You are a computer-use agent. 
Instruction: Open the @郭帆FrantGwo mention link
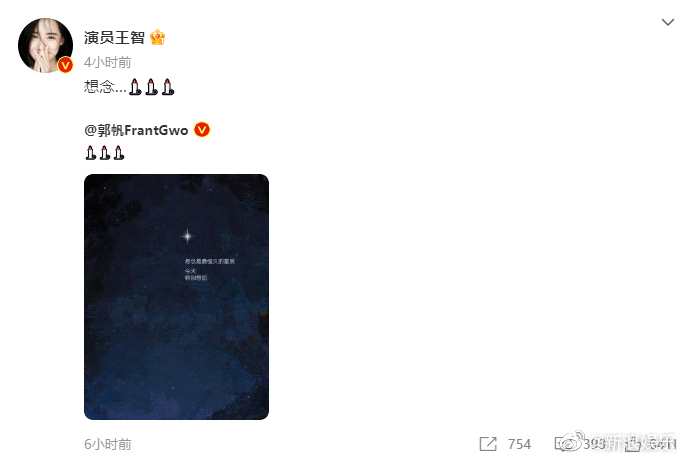[x=136, y=130]
